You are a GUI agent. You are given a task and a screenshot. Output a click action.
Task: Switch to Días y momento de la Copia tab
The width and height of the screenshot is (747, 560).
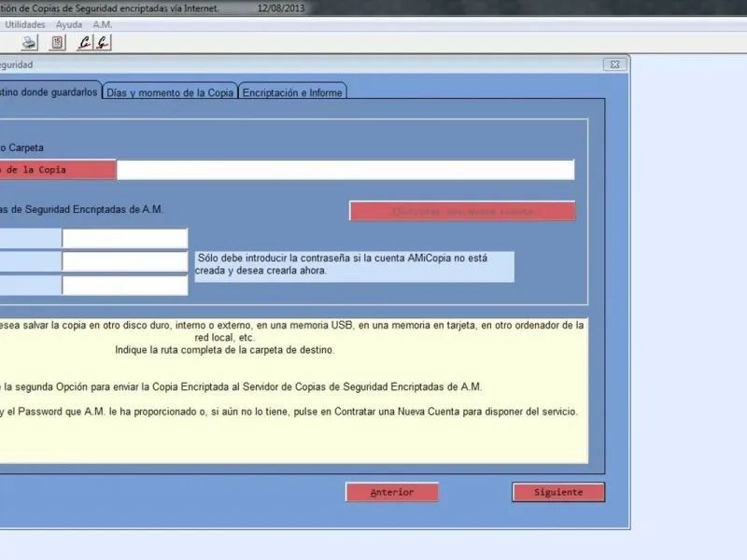(x=170, y=91)
